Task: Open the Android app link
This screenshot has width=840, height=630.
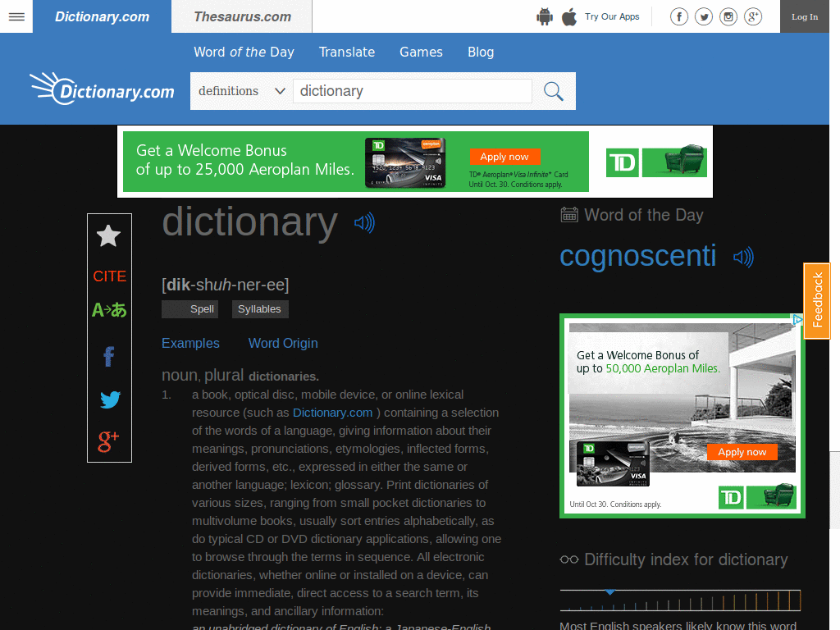Action: click(x=545, y=16)
